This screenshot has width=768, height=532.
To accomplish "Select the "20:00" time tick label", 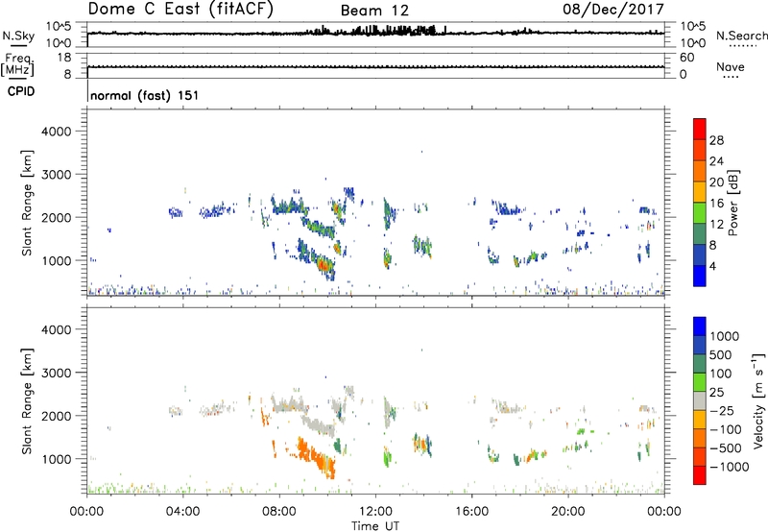I will (568, 512).
